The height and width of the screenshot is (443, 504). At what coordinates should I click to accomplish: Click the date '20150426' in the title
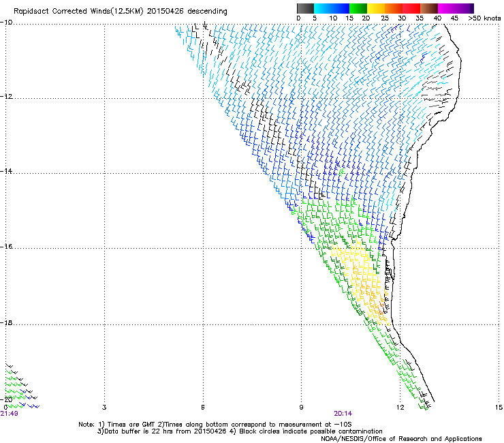tap(166, 11)
